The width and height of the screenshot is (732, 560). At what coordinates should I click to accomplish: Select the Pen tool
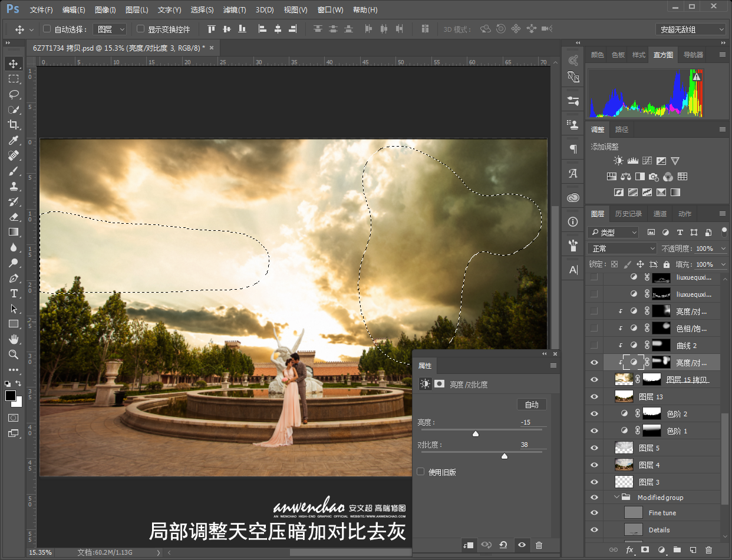[14, 278]
